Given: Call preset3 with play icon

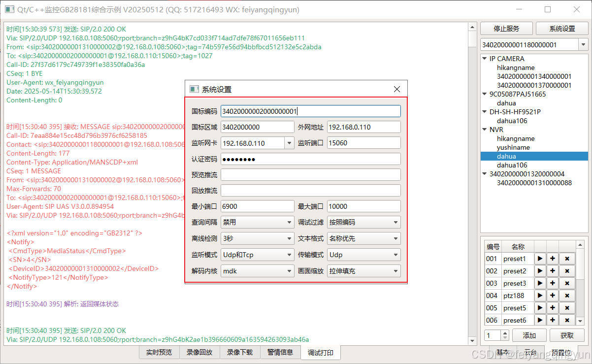Looking at the screenshot, I should pyautogui.click(x=540, y=283).
